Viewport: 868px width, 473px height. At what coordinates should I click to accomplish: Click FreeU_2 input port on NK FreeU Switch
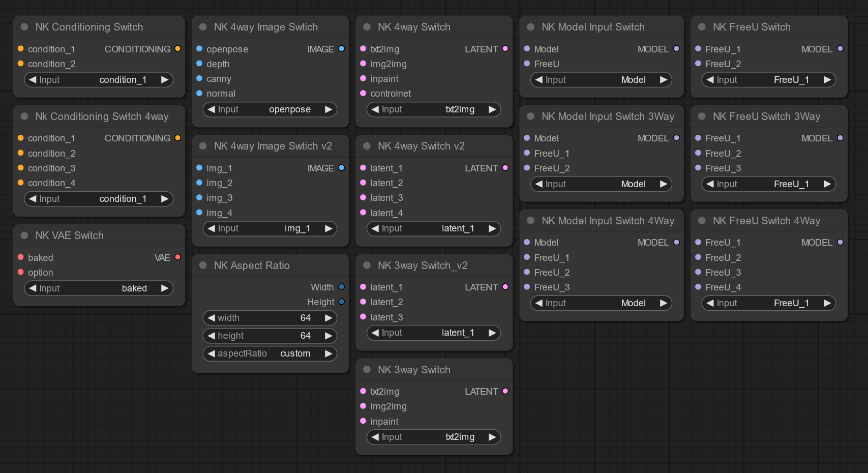[x=698, y=64]
